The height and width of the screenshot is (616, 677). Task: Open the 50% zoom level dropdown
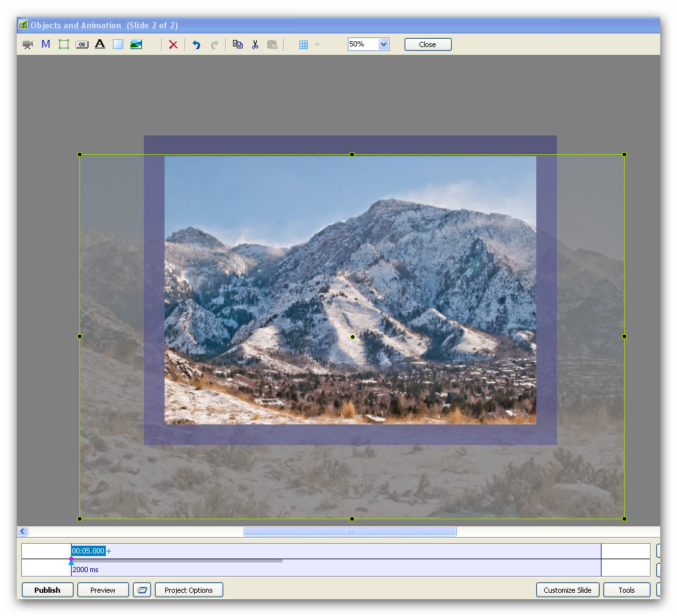384,45
